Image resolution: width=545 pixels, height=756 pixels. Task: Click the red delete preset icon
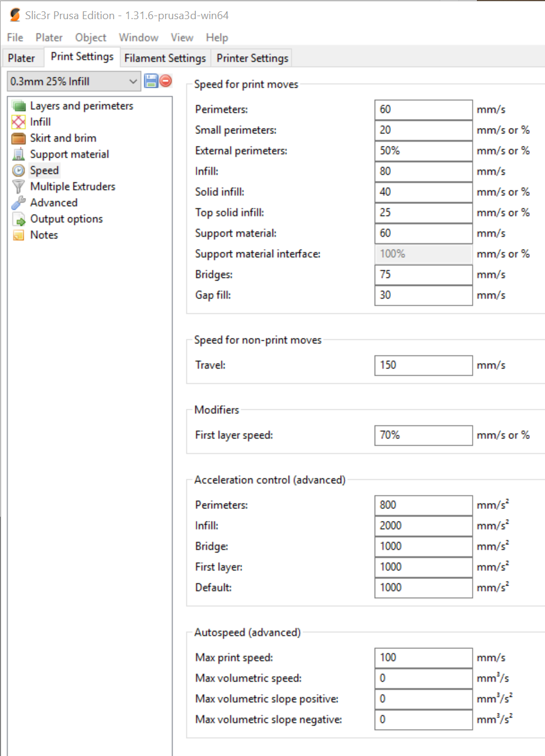(166, 81)
